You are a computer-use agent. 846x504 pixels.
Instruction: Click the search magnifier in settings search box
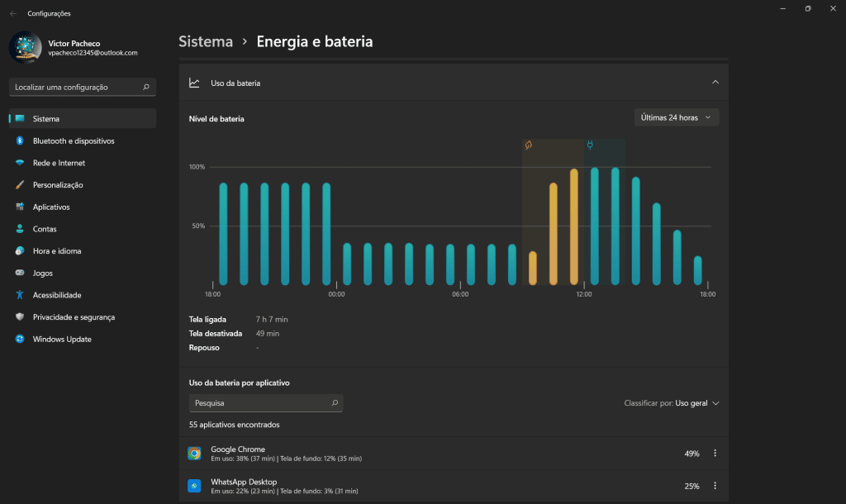(x=146, y=87)
